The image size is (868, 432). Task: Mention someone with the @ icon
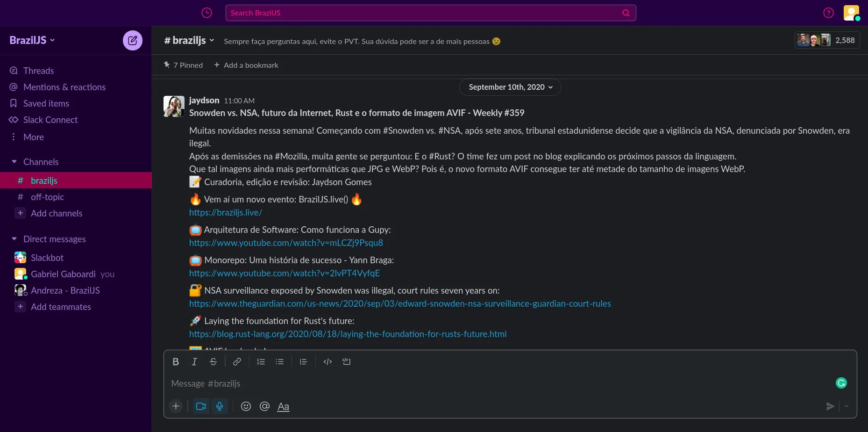[x=264, y=406]
